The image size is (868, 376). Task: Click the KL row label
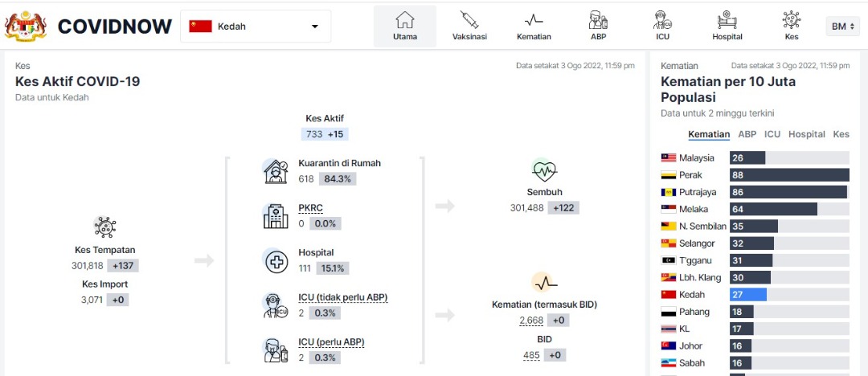[684, 329]
